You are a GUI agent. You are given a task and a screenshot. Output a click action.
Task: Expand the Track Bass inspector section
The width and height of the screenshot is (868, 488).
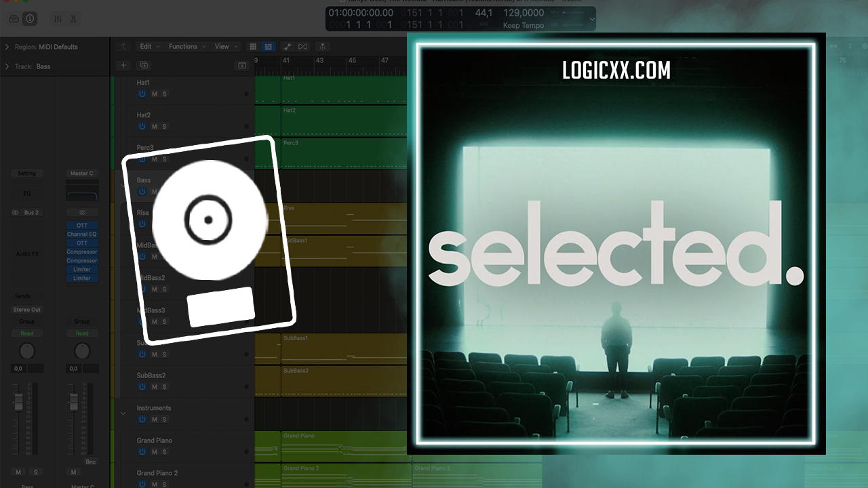[x=7, y=66]
